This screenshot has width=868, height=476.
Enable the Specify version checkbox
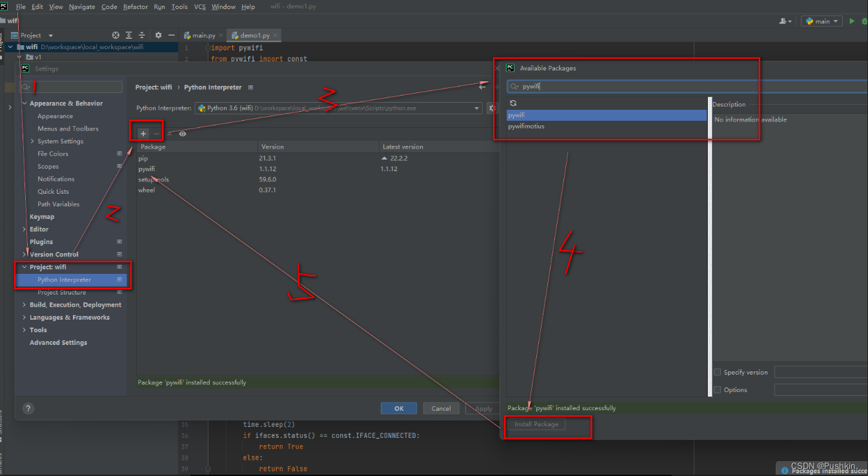tap(718, 372)
